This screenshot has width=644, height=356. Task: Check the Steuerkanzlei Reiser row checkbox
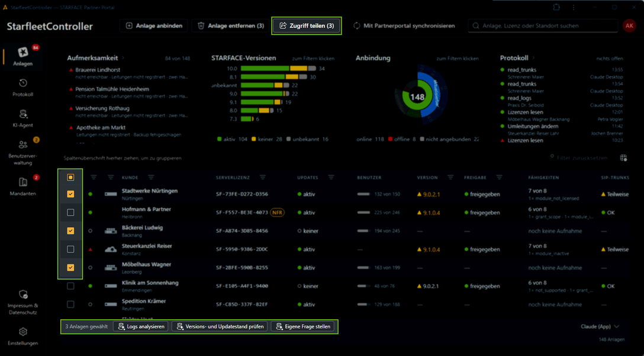(x=70, y=250)
